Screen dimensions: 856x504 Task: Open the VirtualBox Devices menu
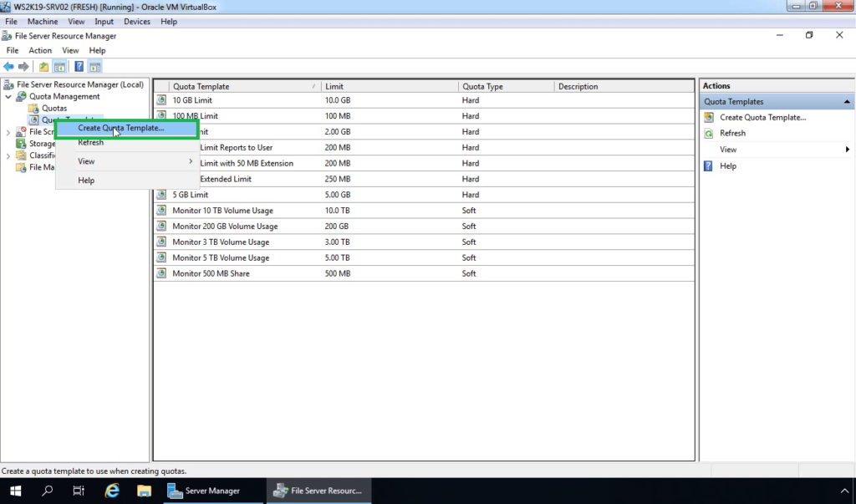(x=137, y=21)
